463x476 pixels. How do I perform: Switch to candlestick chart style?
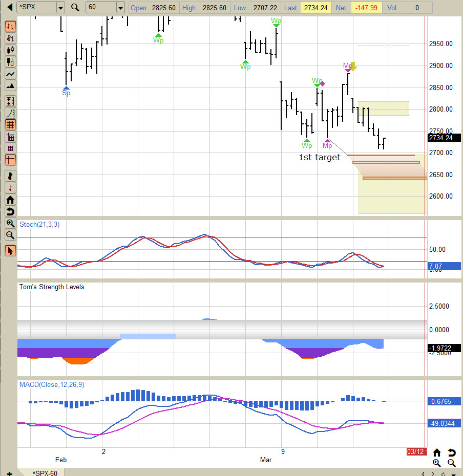point(10,50)
